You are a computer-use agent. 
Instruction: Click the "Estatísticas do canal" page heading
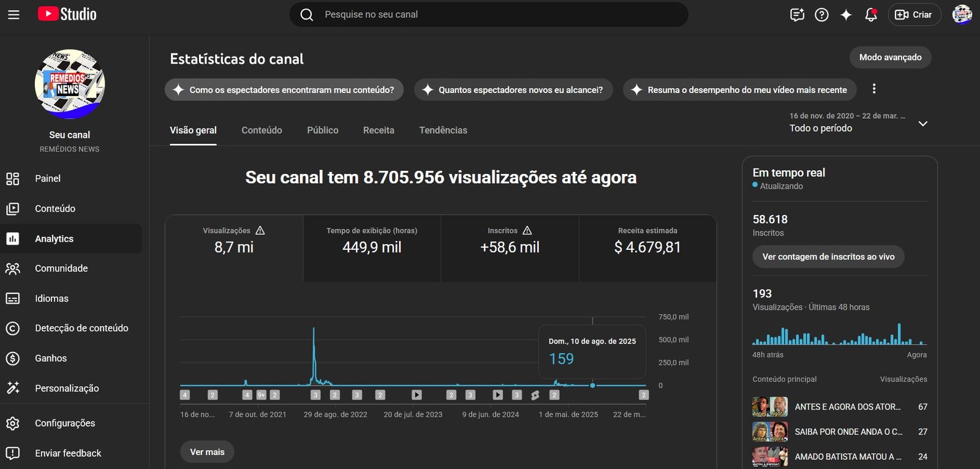[236, 59]
